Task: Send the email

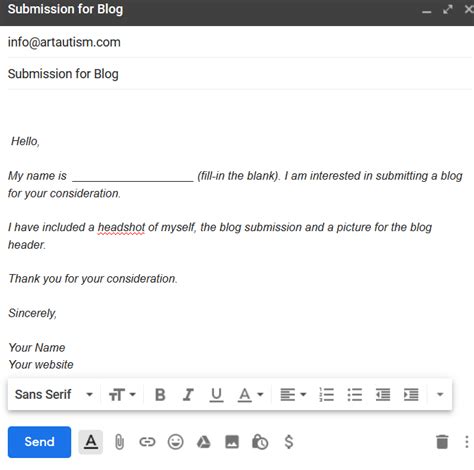Action: point(39,442)
